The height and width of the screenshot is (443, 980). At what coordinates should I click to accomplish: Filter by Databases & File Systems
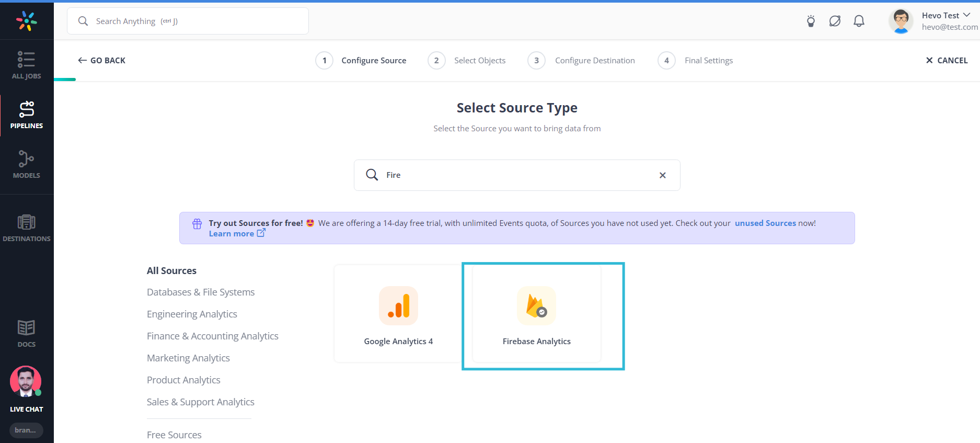(201, 292)
